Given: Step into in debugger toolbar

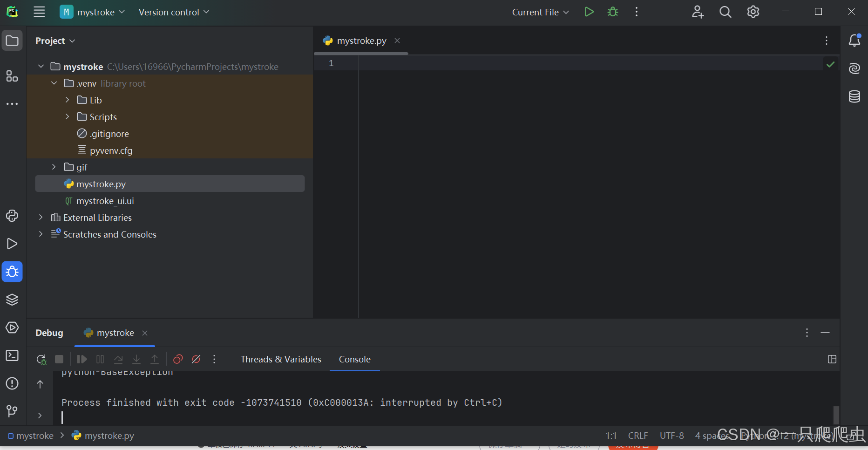Looking at the screenshot, I should (136, 359).
